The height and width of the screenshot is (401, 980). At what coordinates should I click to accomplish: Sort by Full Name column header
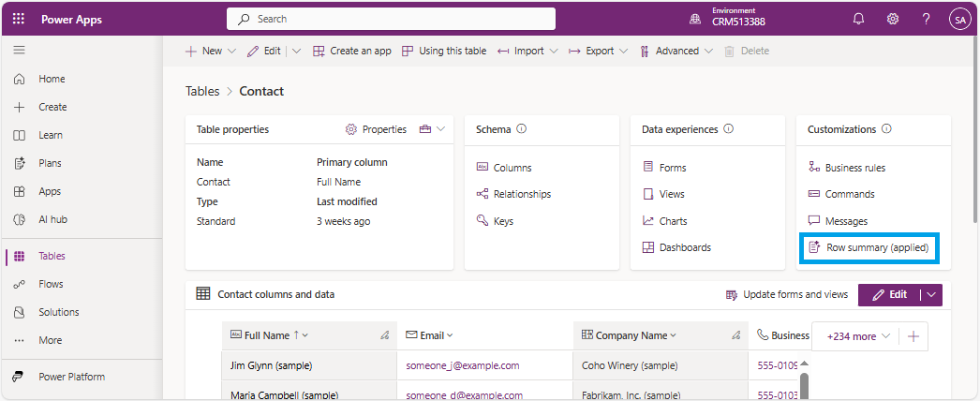tap(267, 335)
